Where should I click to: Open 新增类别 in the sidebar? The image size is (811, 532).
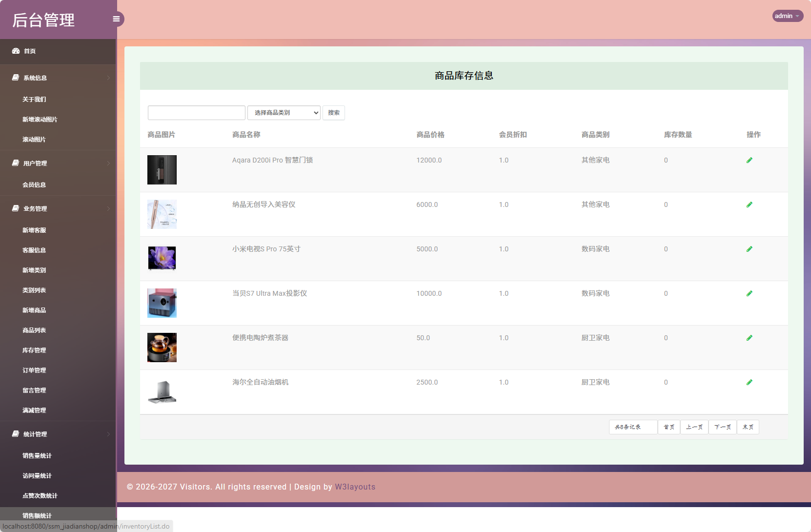point(34,270)
